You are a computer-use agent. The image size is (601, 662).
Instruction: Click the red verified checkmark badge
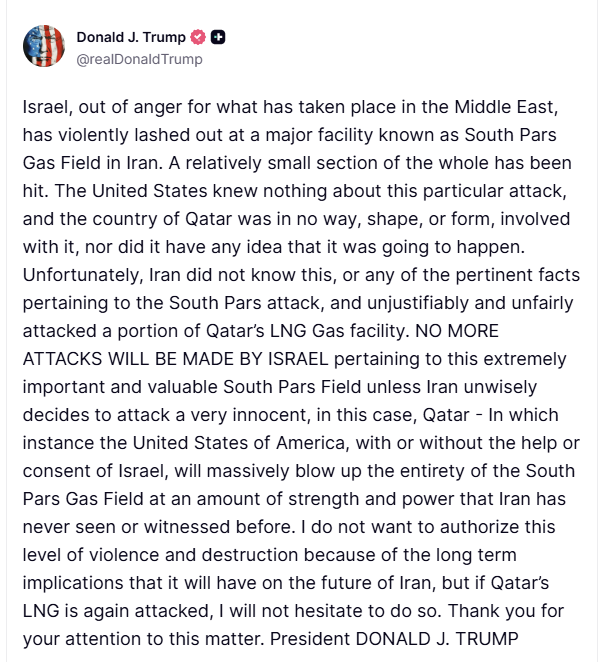[x=198, y=38]
